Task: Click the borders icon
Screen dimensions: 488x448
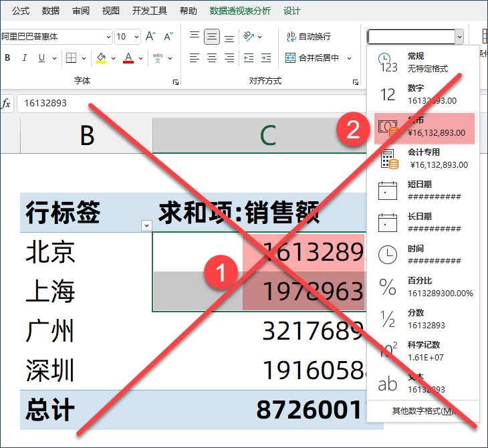Action: [70, 58]
